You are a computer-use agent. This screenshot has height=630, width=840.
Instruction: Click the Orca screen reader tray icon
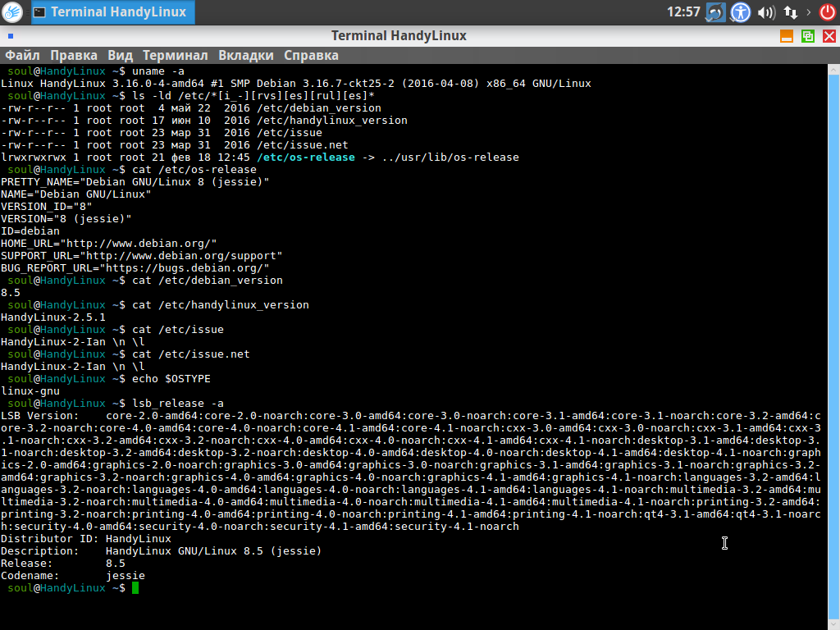715,11
